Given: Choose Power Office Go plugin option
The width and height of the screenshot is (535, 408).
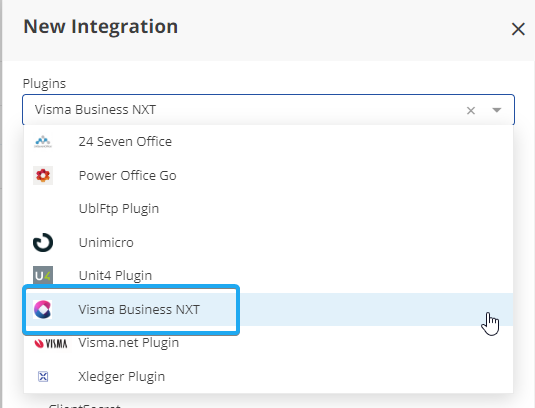Looking at the screenshot, I should 268,175.
